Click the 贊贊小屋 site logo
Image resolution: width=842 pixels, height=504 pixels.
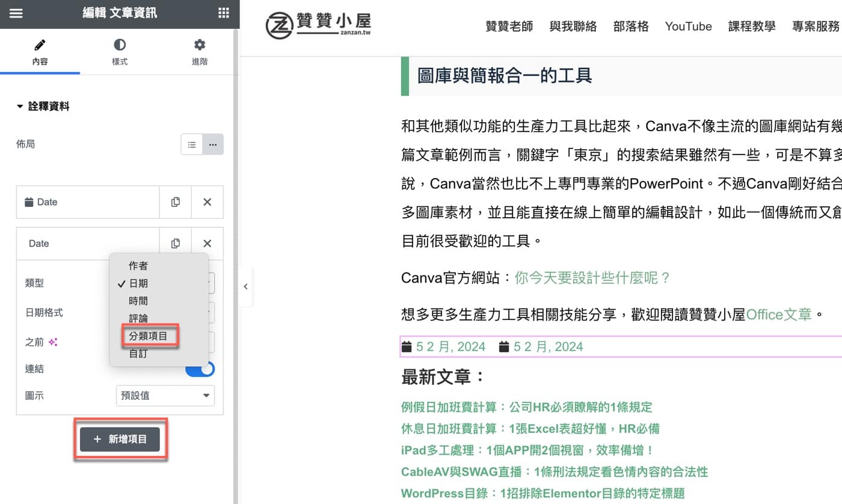[319, 25]
